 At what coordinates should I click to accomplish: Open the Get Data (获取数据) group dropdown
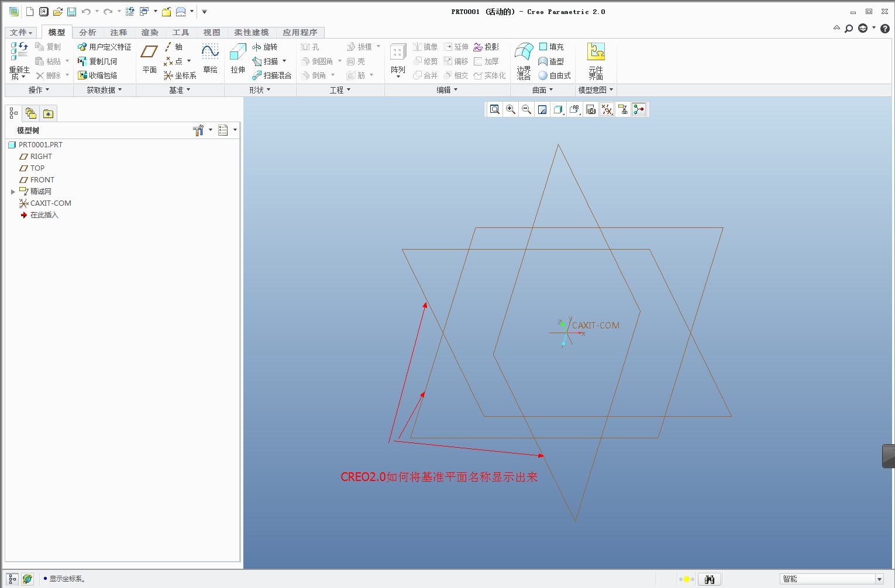[x=104, y=90]
